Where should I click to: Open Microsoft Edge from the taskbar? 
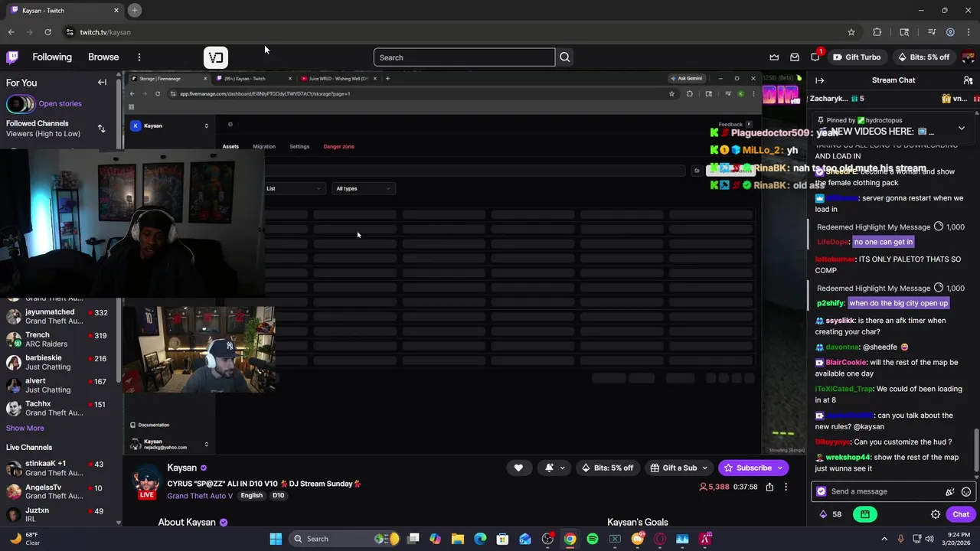tap(480, 539)
